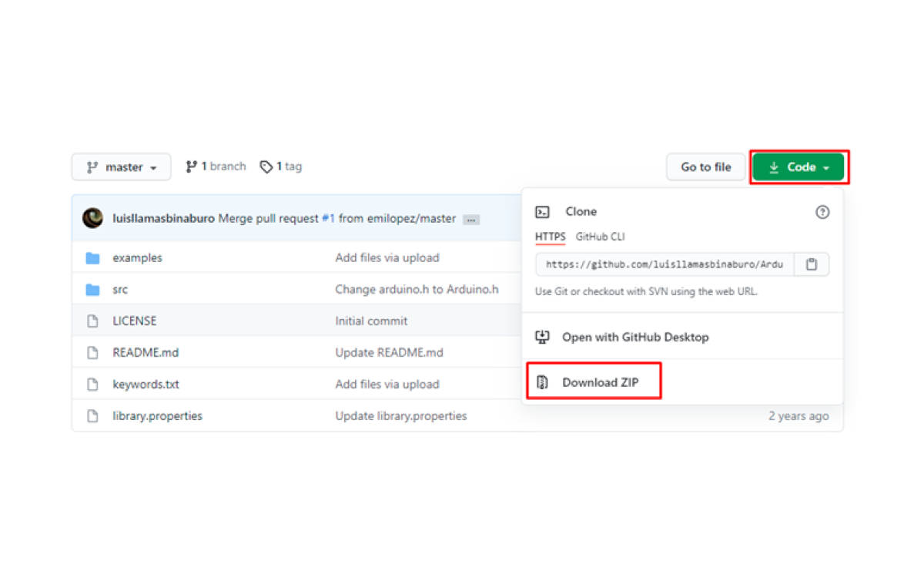Click the clone help question mark icon
Image resolution: width=924 pixels, height=578 pixels.
[822, 212]
